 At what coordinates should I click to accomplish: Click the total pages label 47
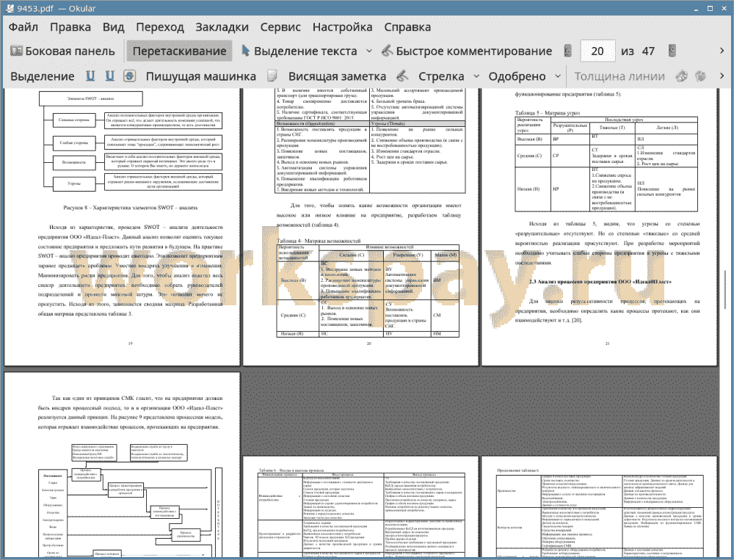click(x=648, y=51)
